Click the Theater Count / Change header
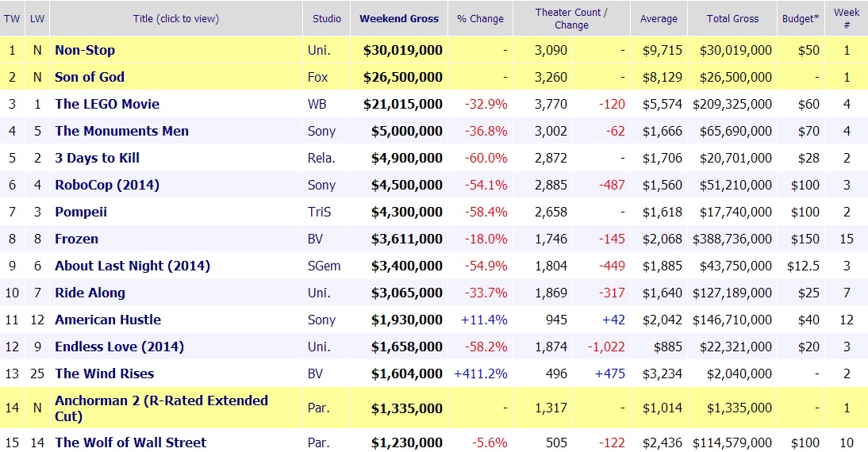The image size is (868, 452). coord(571,18)
